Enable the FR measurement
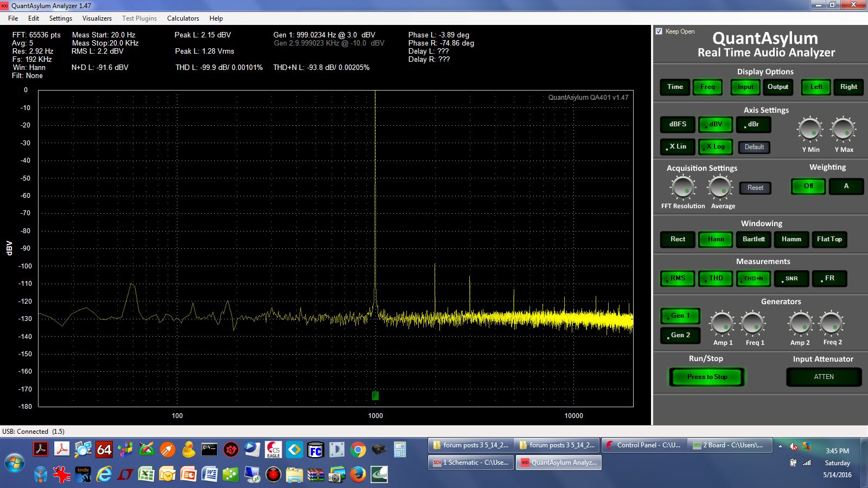The image size is (868, 488). tap(829, 278)
